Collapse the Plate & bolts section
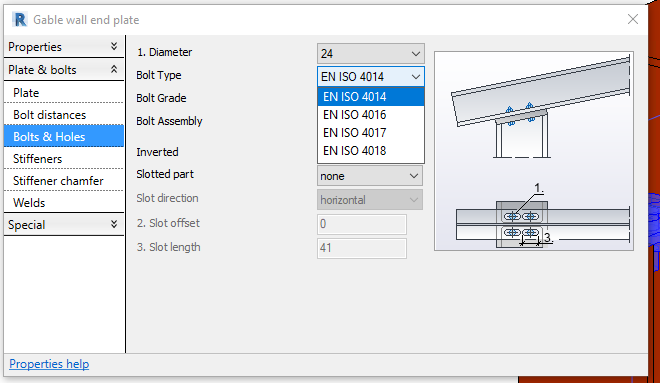 [x=64, y=69]
